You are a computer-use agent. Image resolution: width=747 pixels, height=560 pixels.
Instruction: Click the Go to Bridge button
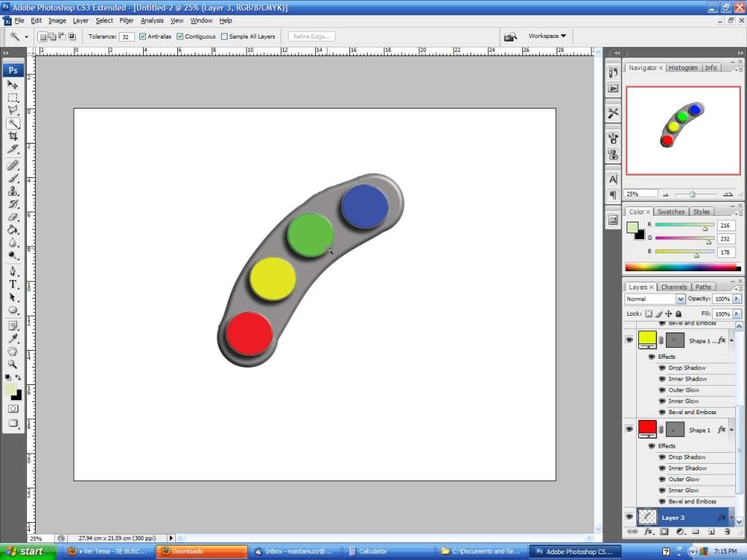(x=510, y=36)
